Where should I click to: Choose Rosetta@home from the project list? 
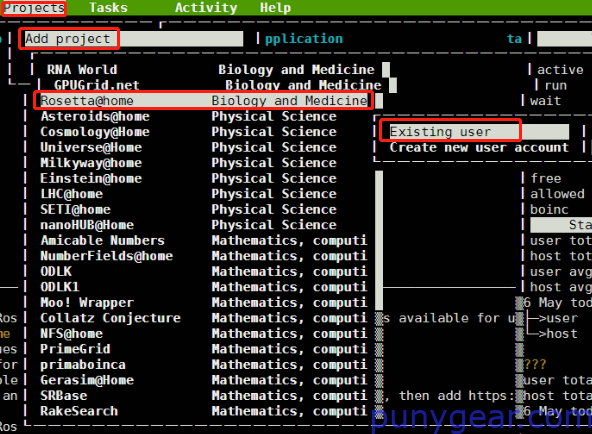204,101
